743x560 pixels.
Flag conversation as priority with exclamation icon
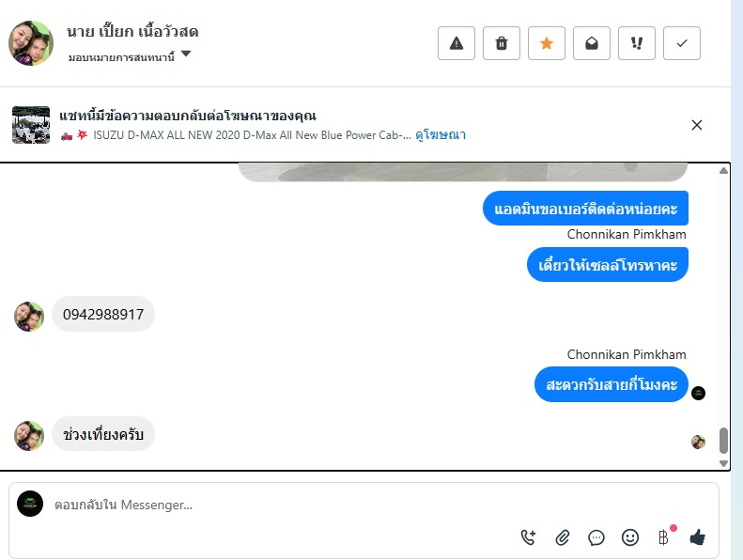pyautogui.click(x=636, y=43)
